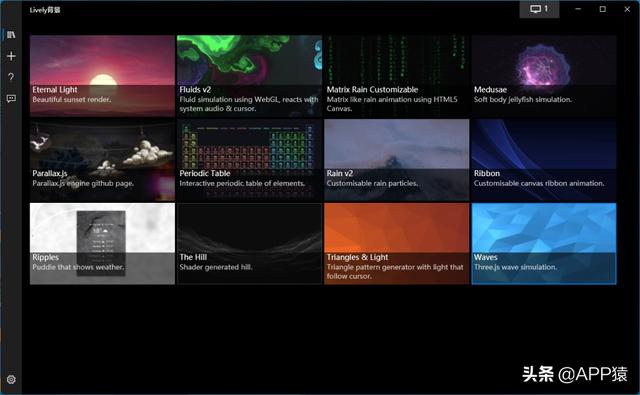The image size is (640, 395).
Task: Apply the Medusae jellyfish wallpaper
Action: point(544,75)
